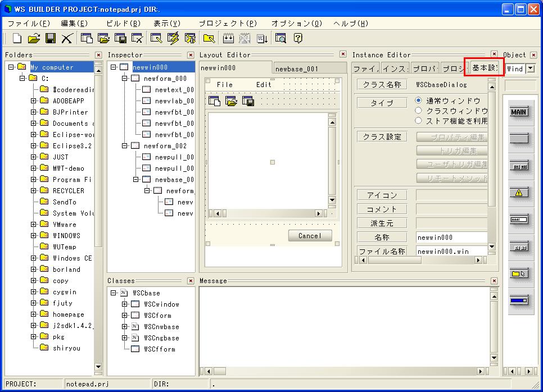
Task: Collapse newform_000 in Inspector
Action: tap(125, 79)
